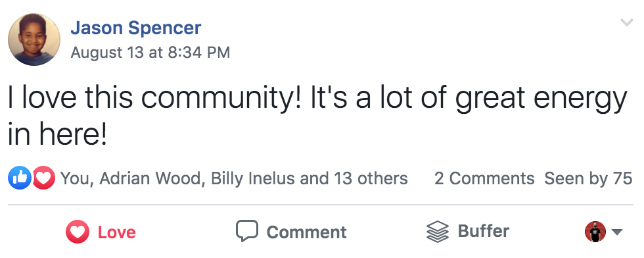Expand the post options chevron
The width and height of the screenshot is (644, 258).
pyautogui.click(x=626, y=22)
